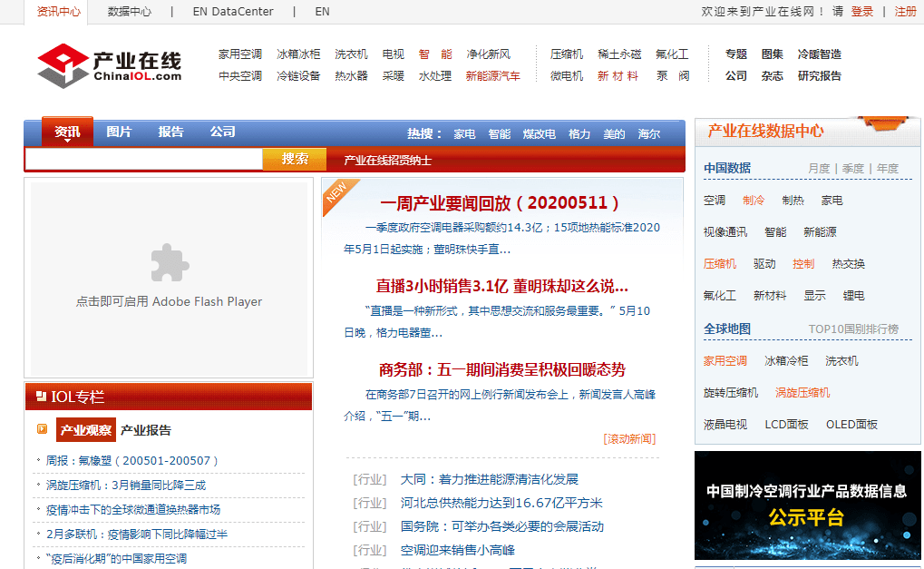Click the ChinaIOL logo icon
The width and height of the screenshot is (924, 569).
pos(63,65)
